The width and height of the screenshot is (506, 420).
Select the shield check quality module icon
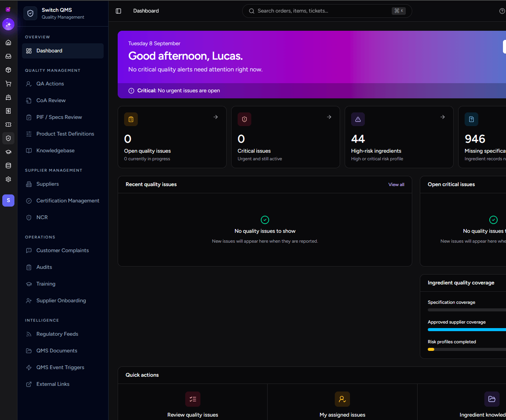click(x=8, y=138)
